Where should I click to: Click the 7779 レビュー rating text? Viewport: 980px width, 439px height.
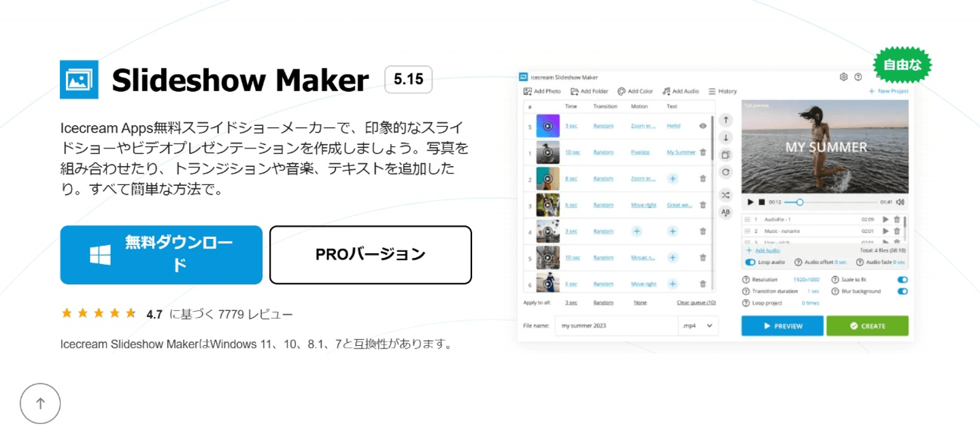[x=256, y=314]
